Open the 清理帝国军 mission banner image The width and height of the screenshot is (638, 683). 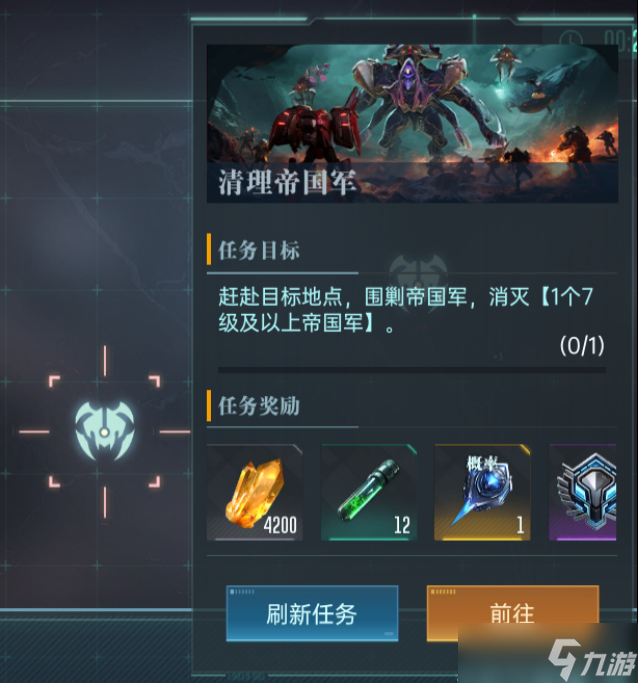(x=412, y=123)
